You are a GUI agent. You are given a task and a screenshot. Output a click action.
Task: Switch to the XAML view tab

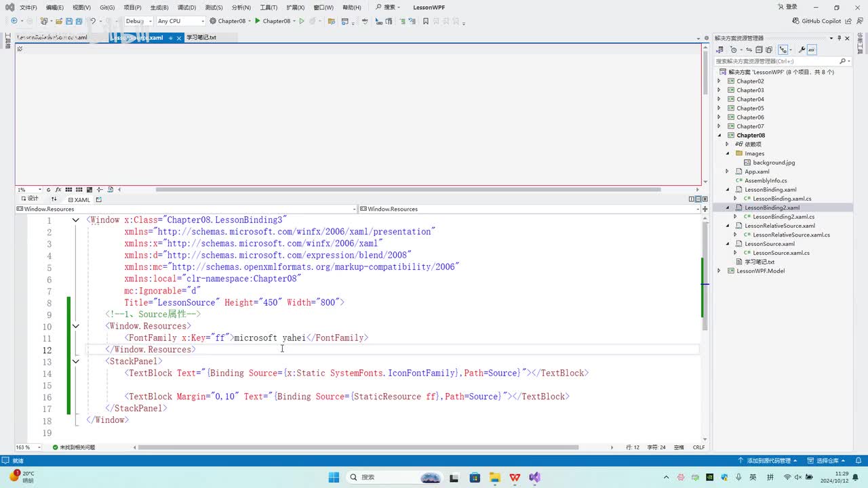pos(79,200)
